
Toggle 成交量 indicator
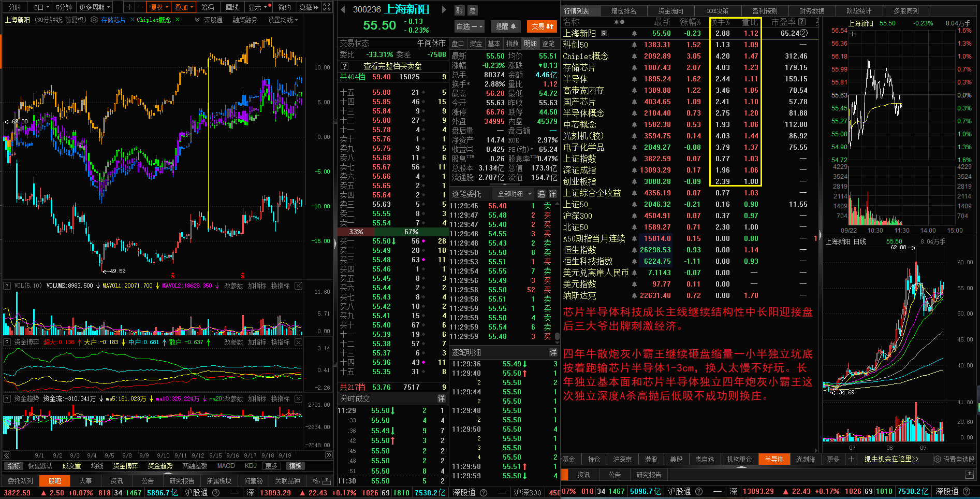point(71,466)
